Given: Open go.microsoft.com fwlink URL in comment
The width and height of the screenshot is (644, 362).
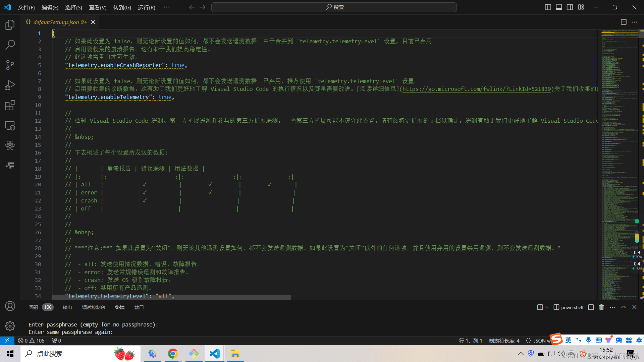Looking at the screenshot, I should (x=477, y=89).
